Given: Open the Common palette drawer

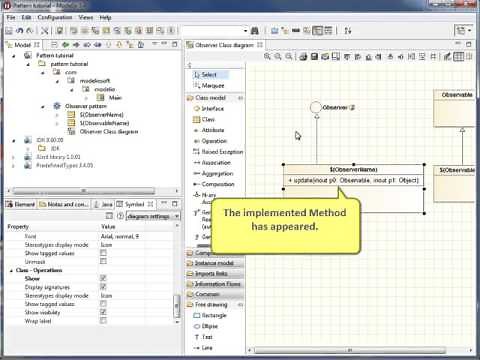Looking at the screenshot, I should point(215,294).
